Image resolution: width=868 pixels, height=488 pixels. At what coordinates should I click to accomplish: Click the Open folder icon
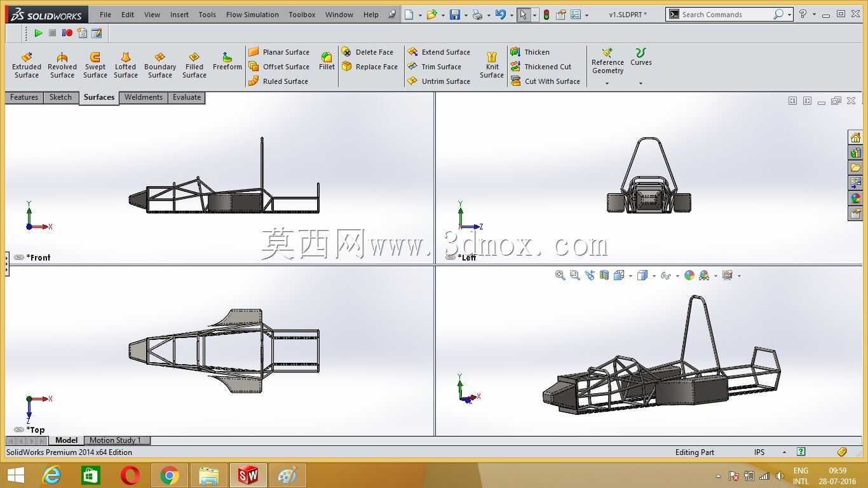(x=432, y=14)
